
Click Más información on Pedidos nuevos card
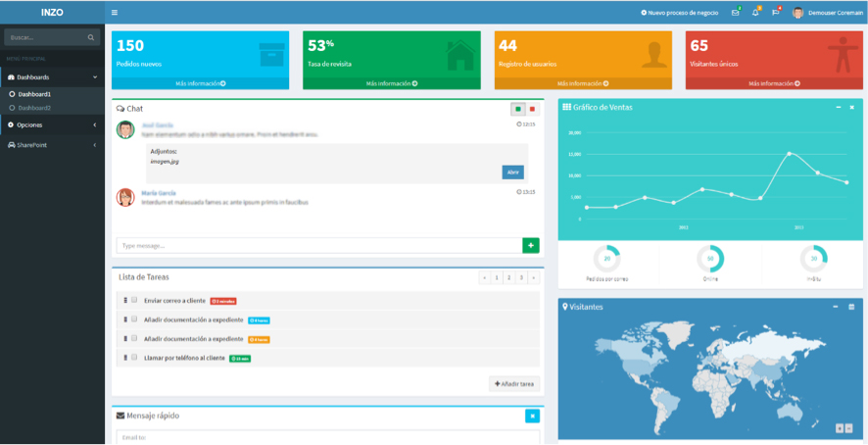(x=201, y=83)
